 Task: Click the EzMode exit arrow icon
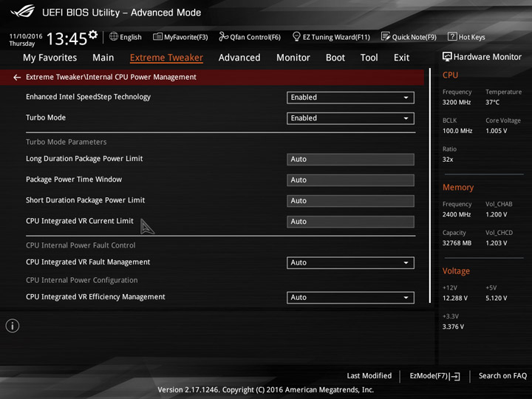454,376
